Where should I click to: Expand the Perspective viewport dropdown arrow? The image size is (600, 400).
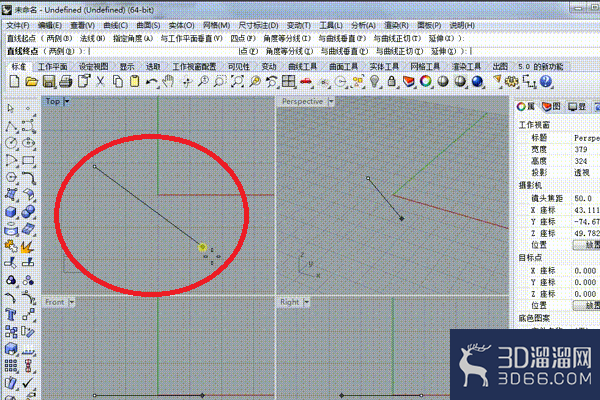pyautogui.click(x=331, y=101)
